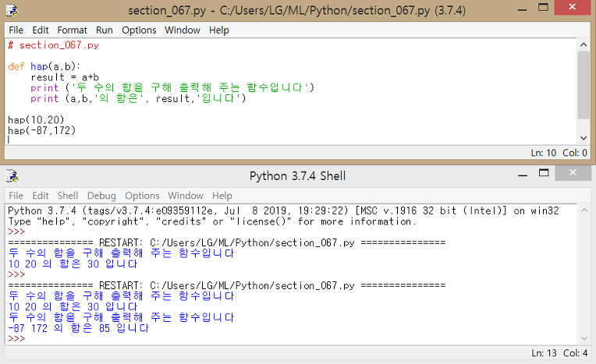Open the editor window's Window menu
596x364 pixels.
pos(182,30)
